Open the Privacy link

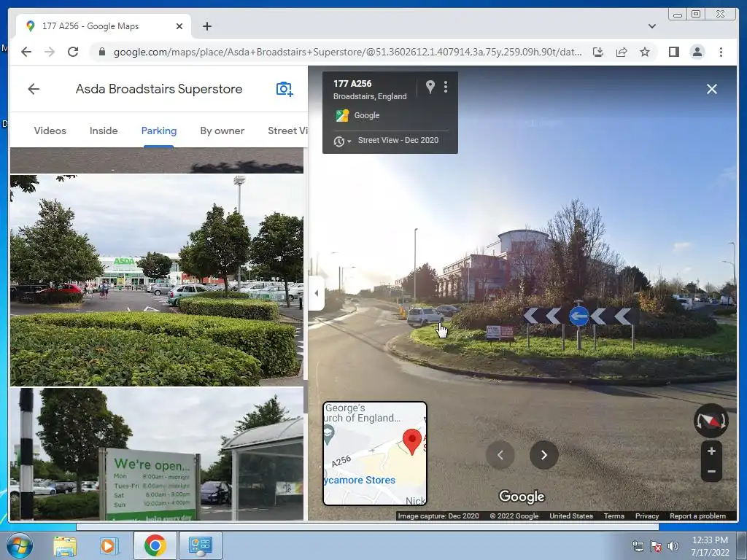tap(646, 516)
